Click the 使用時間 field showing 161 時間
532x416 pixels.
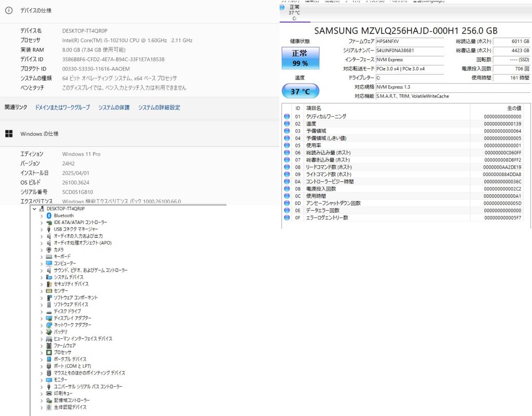pyautogui.click(x=512, y=78)
